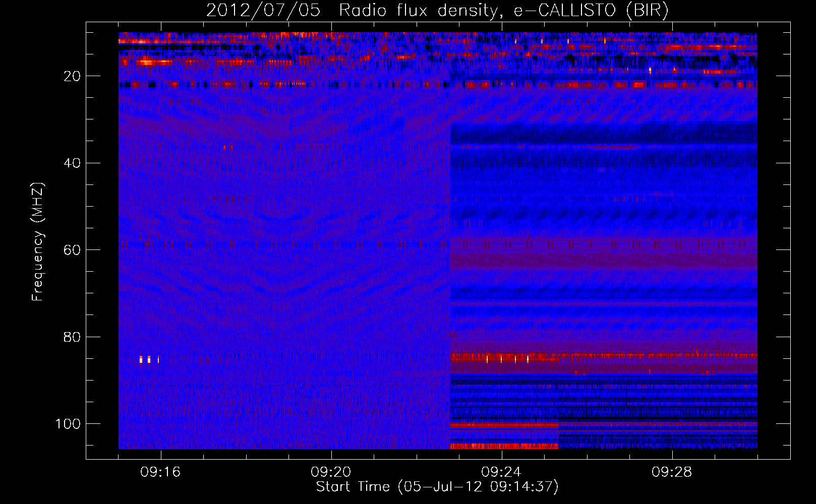Click the "09:24" time tick label

(x=501, y=472)
